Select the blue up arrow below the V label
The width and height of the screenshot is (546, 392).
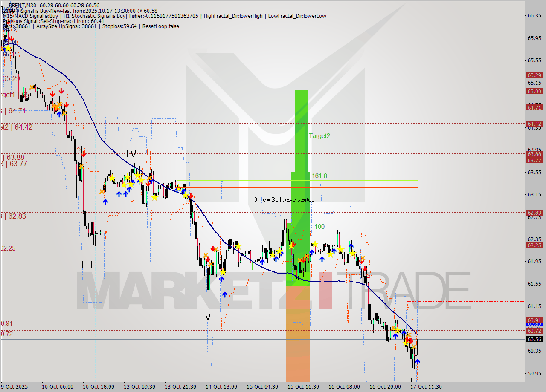(x=224, y=294)
